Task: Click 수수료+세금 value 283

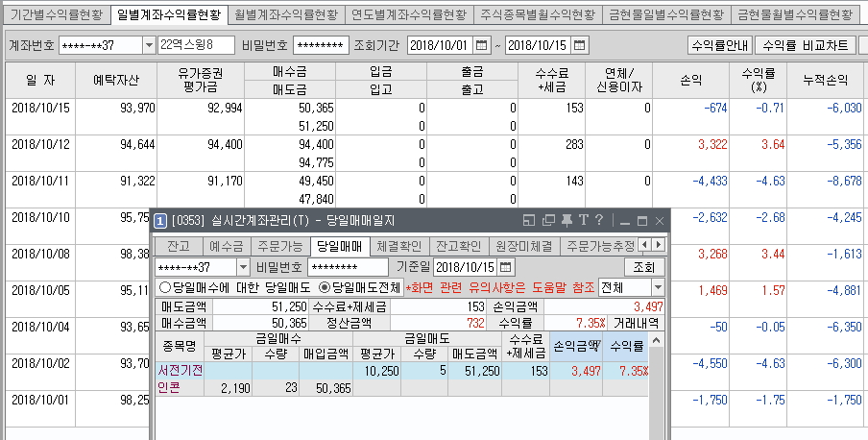Action: (574, 145)
